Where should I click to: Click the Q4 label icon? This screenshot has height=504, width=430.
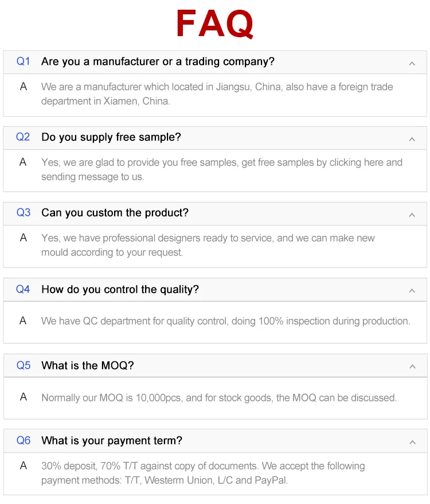click(x=24, y=289)
